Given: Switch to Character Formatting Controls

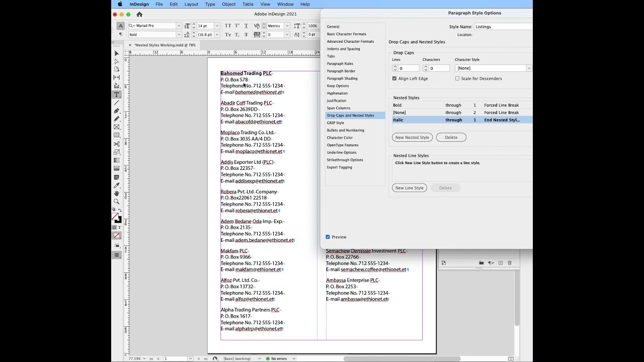Looking at the screenshot, I should coord(121,26).
